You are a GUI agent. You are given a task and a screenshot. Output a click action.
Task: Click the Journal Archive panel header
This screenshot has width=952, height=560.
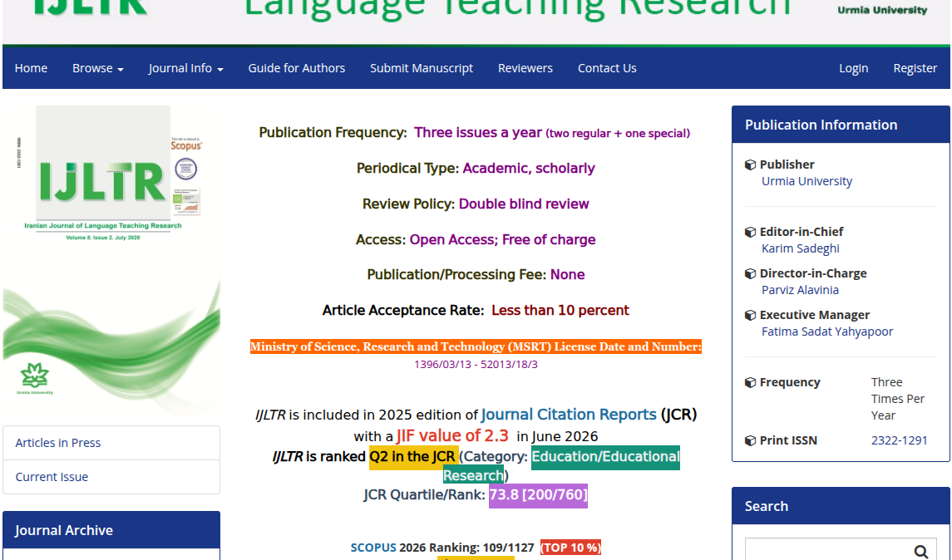coord(111,530)
